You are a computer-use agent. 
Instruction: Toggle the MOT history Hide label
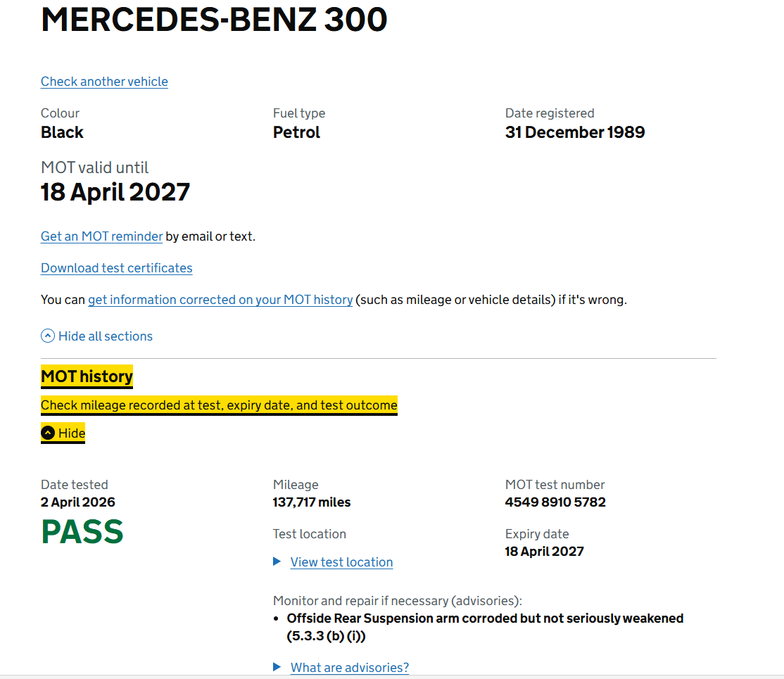coord(72,433)
